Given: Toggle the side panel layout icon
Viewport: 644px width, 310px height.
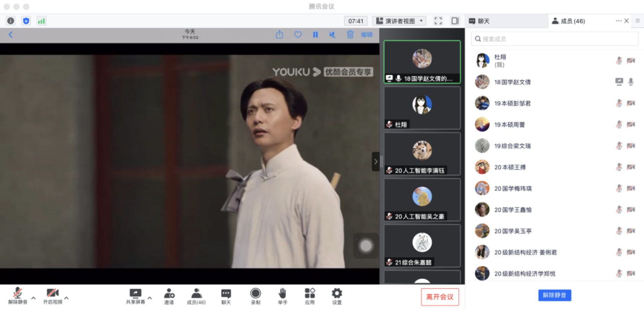Looking at the screenshot, I should (455, 21).
